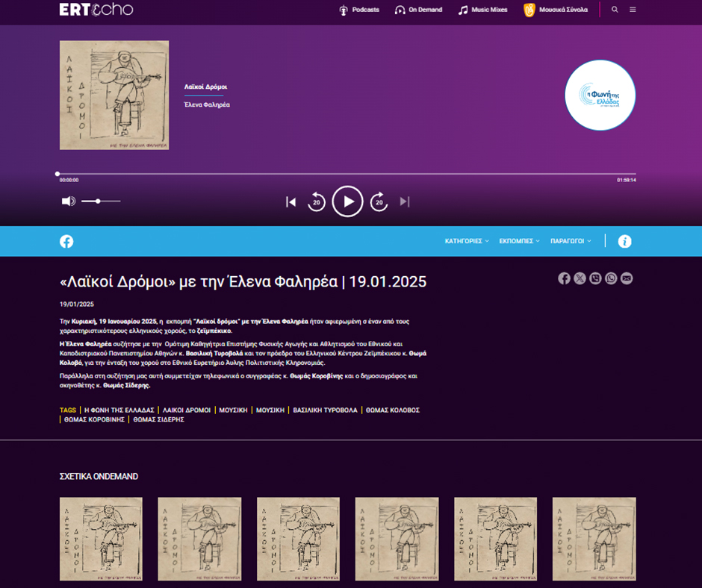Select the ΘΩΜΑΣ ΚΟΡΟΒΙΝΗΣ tag
This screenshot has height=588, width=702.
(94, 420)
